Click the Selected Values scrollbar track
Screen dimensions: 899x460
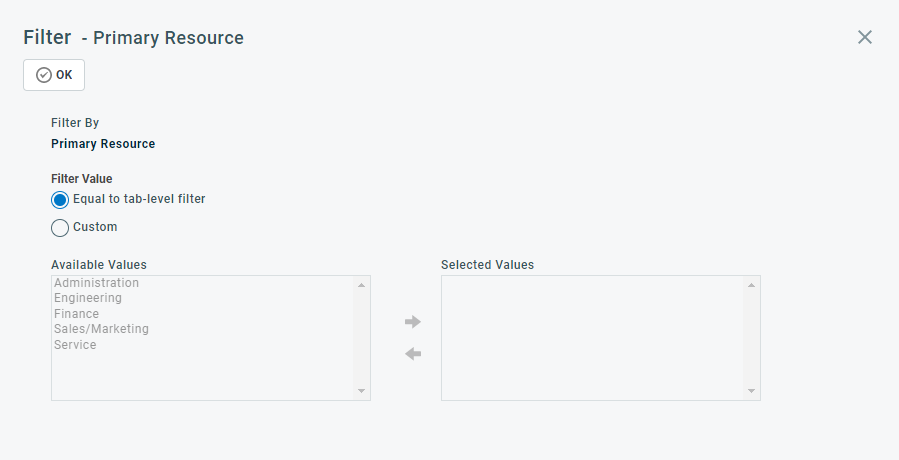pyautogui.click(x=752, y=338)
